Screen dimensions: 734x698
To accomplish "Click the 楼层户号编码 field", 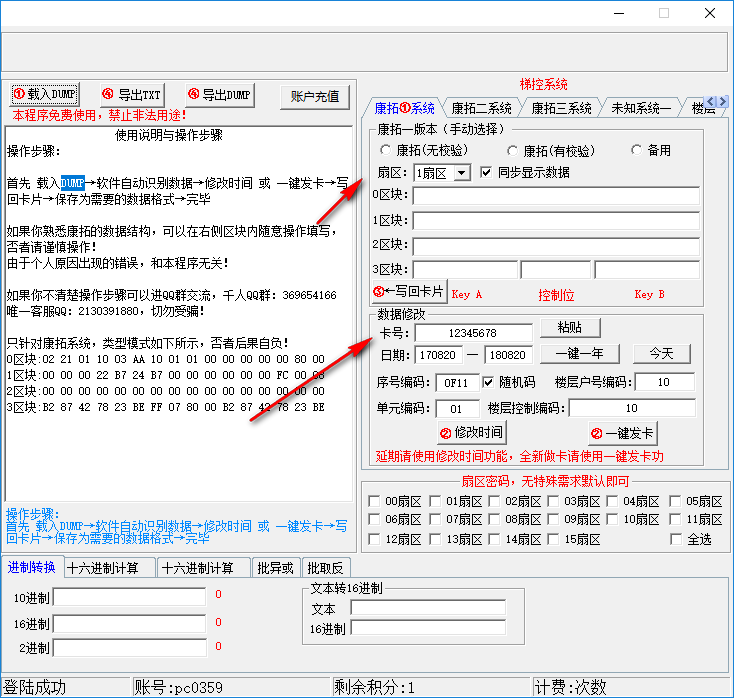I will (x=665, y=382).
